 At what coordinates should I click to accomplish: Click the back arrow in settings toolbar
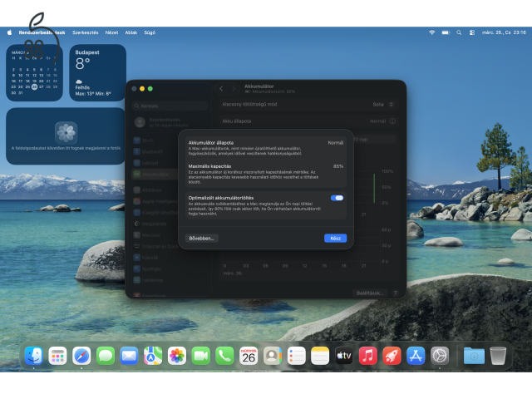221,89
